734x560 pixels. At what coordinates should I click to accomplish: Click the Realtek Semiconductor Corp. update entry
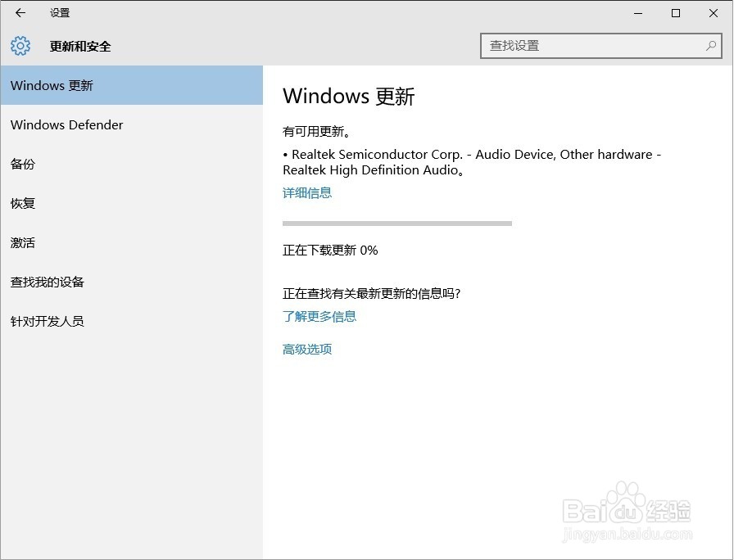coord(472,162)
